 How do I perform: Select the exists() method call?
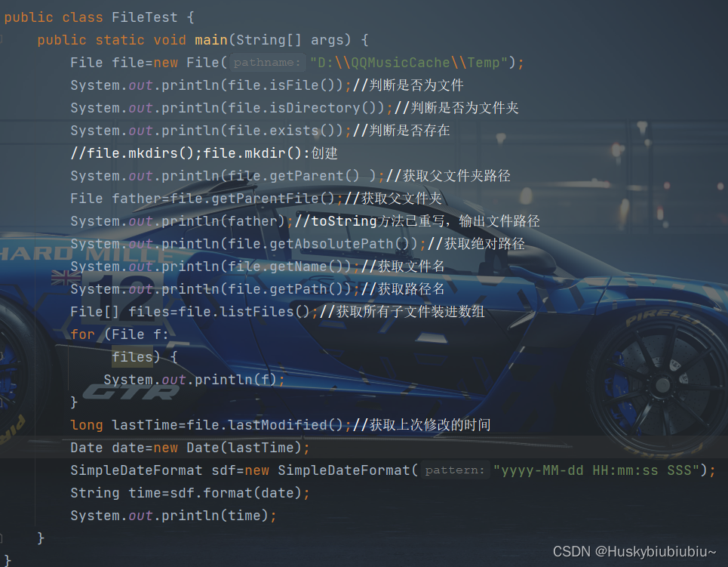click(296, 130)
